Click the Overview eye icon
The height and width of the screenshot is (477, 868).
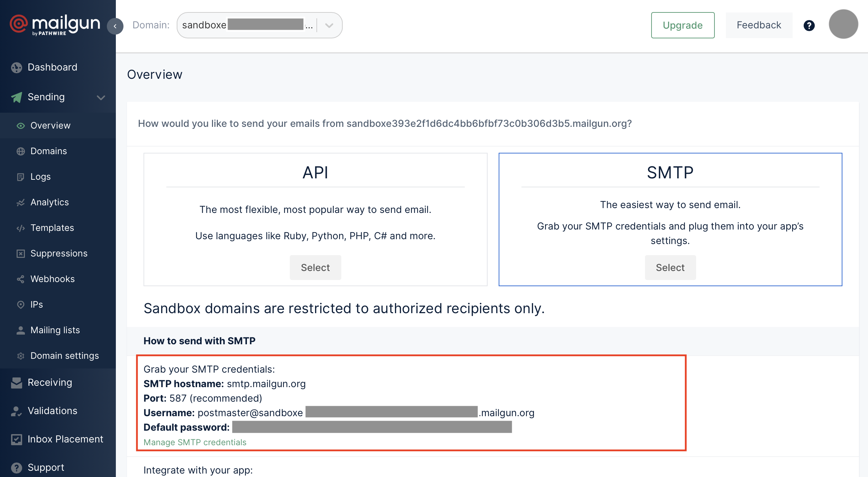coord(21,125)
